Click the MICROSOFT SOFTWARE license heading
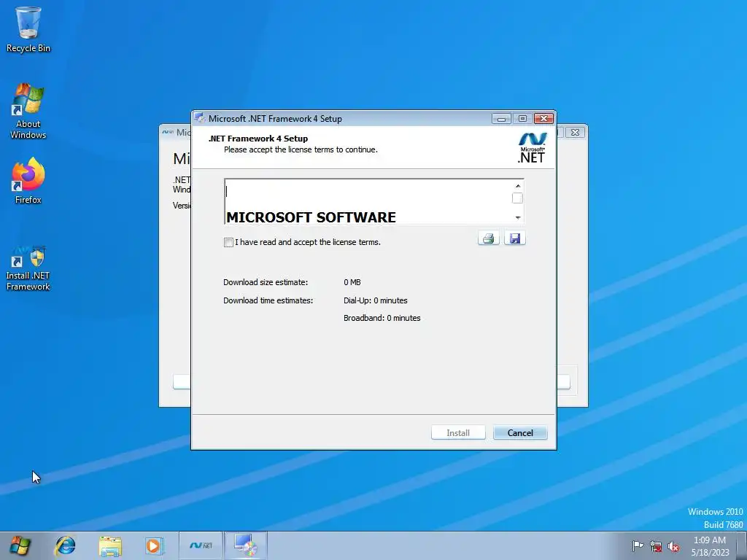The width and height of the screenshot is (747, 560). tap(311, 217)
